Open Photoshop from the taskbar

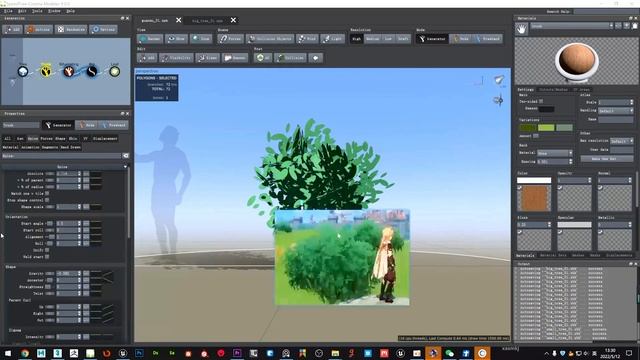pos(139,353)
